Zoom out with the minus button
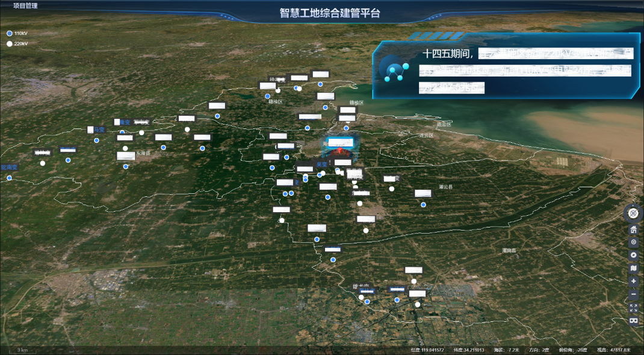 tap(633, 294)
